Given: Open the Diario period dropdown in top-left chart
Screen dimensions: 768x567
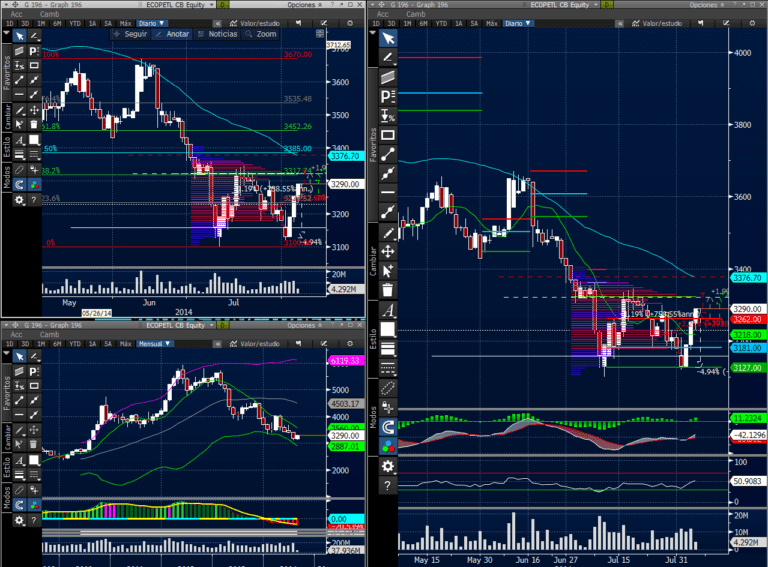Looking at the screenshot, I should 152,22.
